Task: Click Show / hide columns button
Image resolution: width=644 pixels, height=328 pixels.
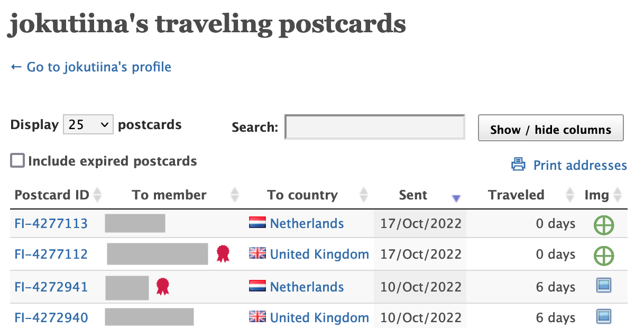Action: [550, 128]
